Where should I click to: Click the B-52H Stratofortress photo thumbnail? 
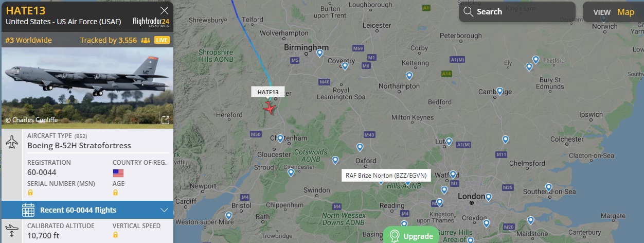[x=87, y=87]
